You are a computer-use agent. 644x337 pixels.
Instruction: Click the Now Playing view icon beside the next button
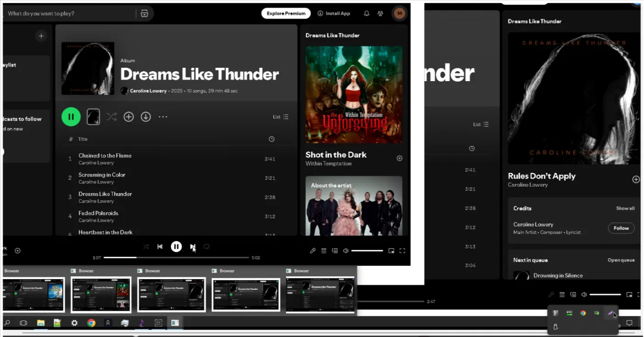[x=206, y=247]
